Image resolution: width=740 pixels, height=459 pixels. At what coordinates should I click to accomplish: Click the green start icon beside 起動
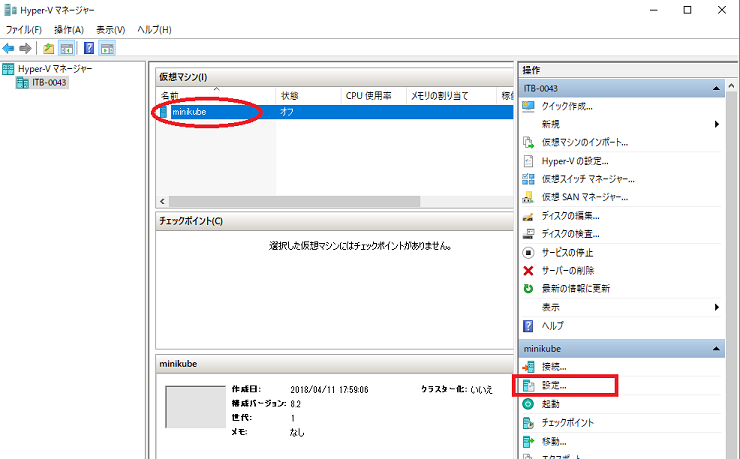[x=528, y=404]
